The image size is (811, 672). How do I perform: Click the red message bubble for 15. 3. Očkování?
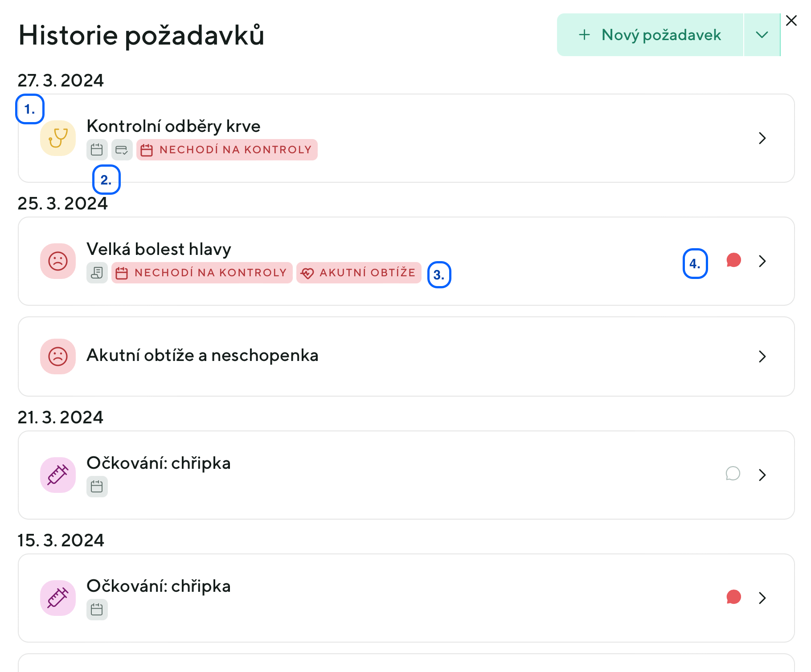pos(733,597)
